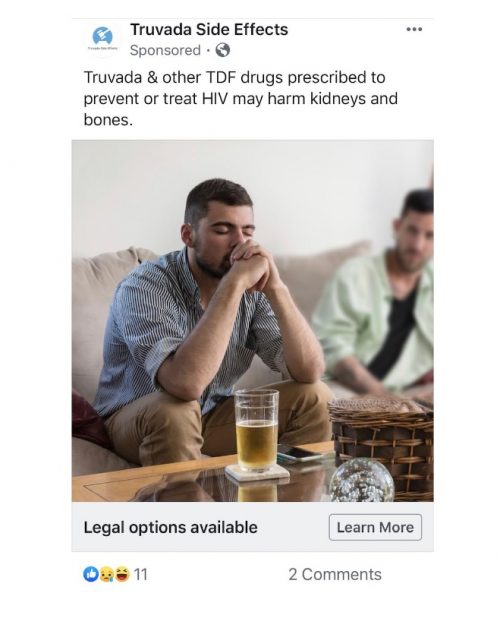The width and height of the screenshot is (500, 634).
Task: View the 11 reactions count
Action: (140, 574)
